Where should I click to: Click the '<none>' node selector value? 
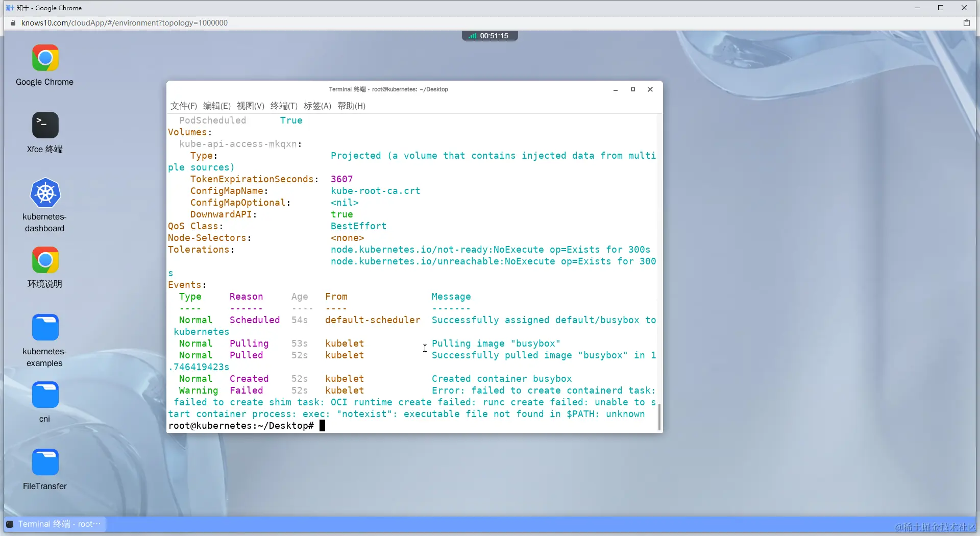point(348,238)
